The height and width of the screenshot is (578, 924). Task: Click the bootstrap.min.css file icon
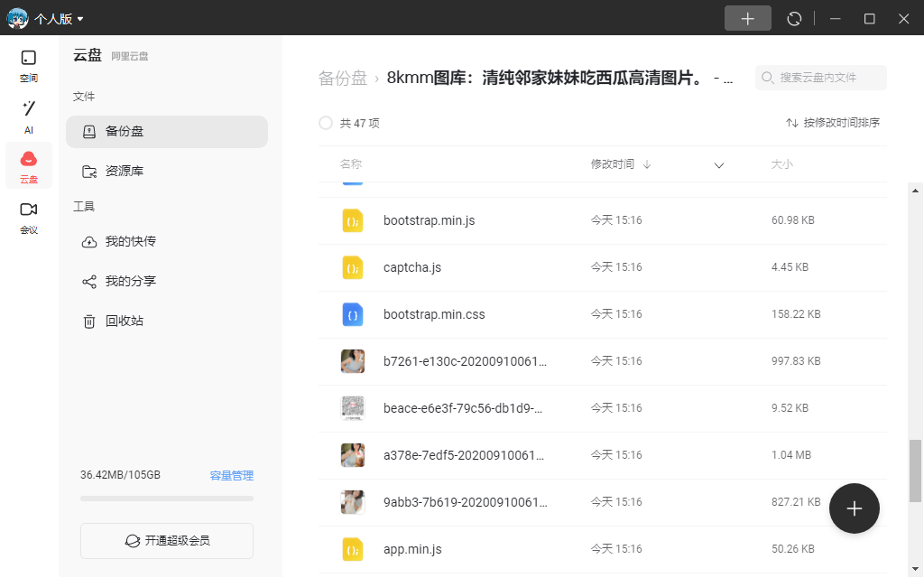pyautogui.click(x=353, y=314)
